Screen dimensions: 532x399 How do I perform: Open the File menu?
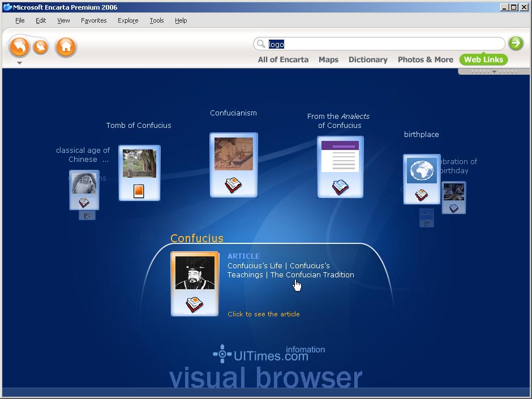point(20,20)
